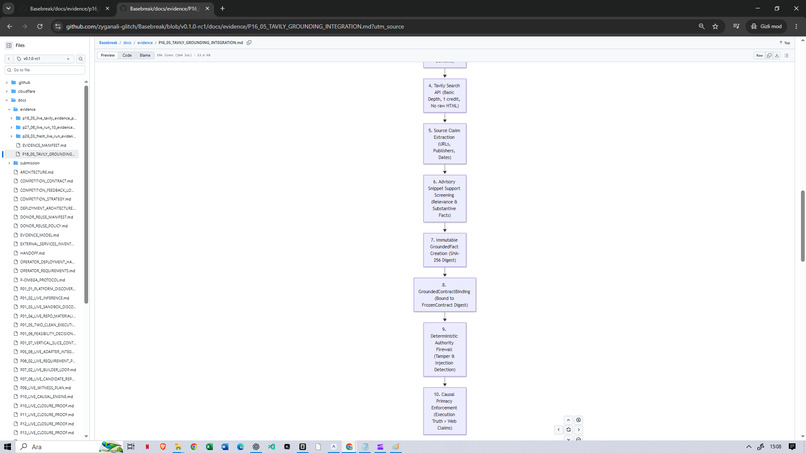Viewport: 806px width, 453px height.
Task: Open HANDOFF.md in file tree
Action: (32, 253)
